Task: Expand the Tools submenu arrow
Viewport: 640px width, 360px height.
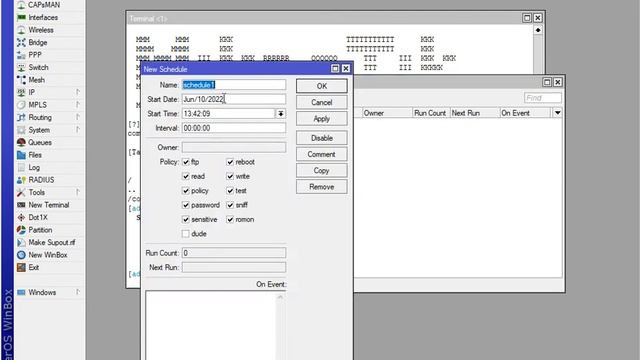Action: point(78,192)
